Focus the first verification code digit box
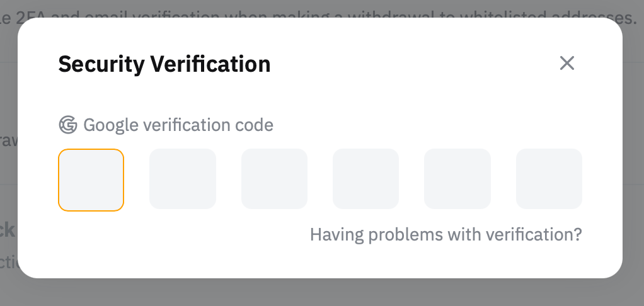The image size is (644, 306). (x=91, y=179)
